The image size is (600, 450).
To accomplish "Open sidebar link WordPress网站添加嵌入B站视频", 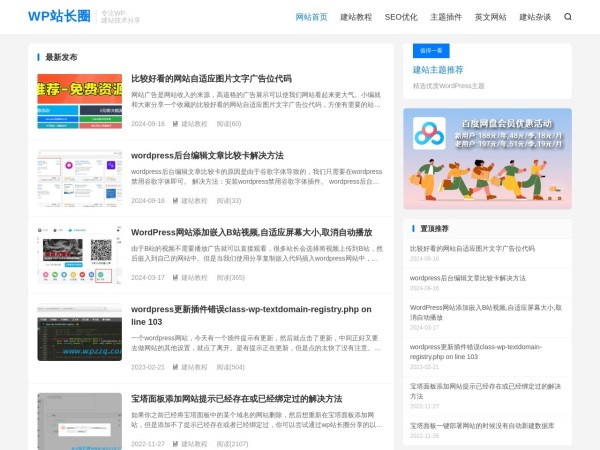I will (x=483, y=312).
